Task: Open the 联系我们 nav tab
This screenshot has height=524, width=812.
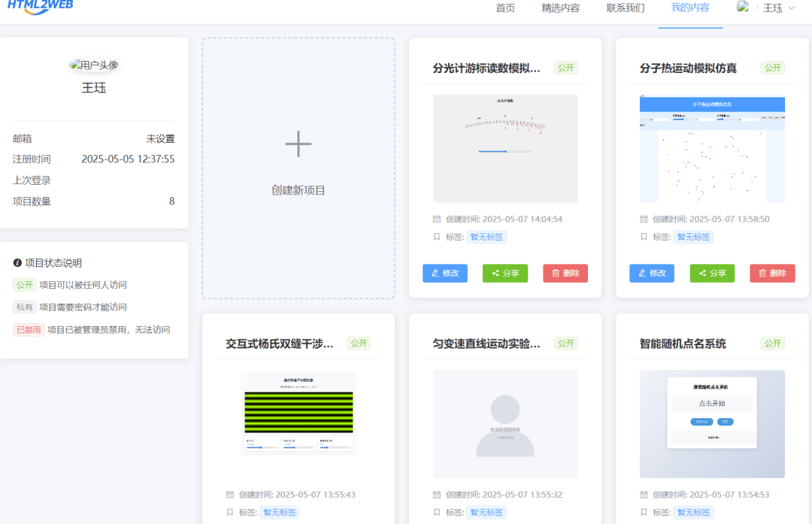Action: coord(626,8)
